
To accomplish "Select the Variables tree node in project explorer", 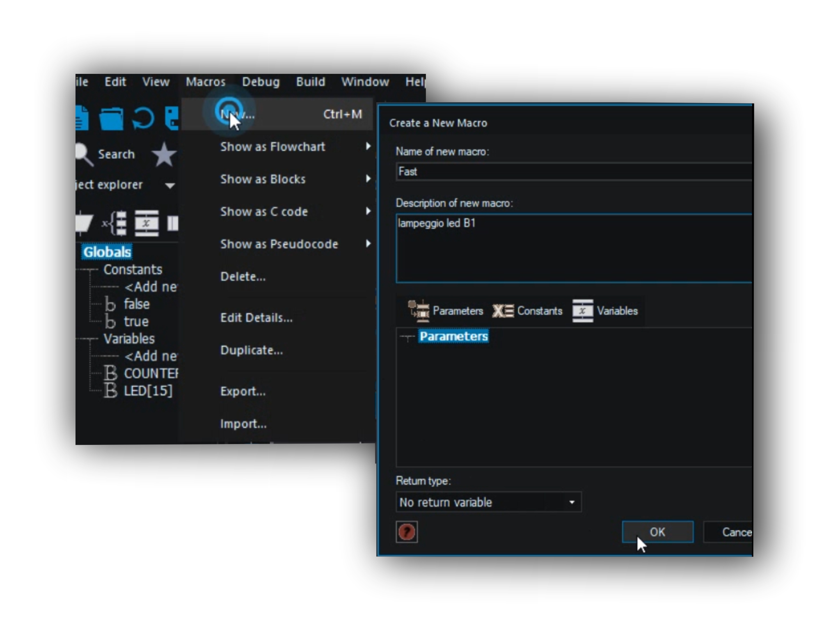I will [x=129, y=339].
